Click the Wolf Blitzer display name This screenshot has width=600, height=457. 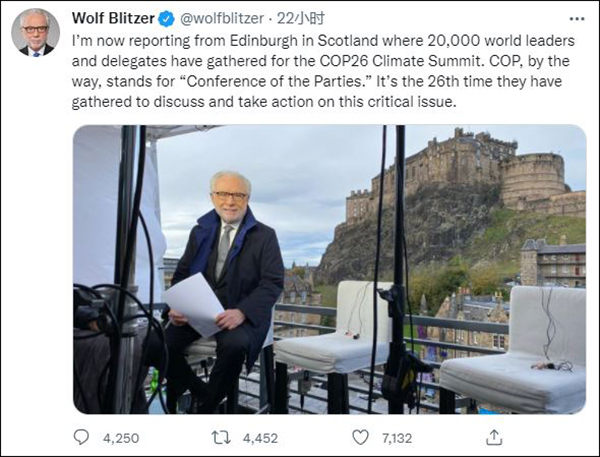[113, 18]
